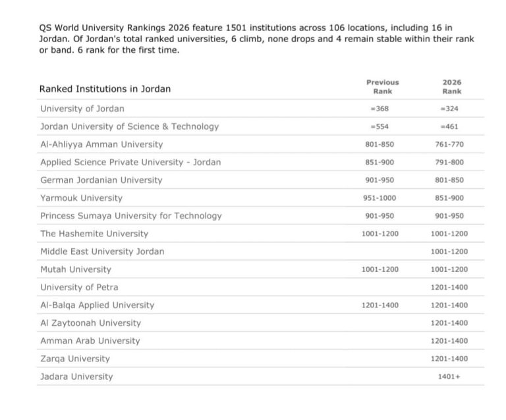Click the 2026 Rank column header
Image resolution: width=506 pixels, height=420 pixels.
pos(452,87)
